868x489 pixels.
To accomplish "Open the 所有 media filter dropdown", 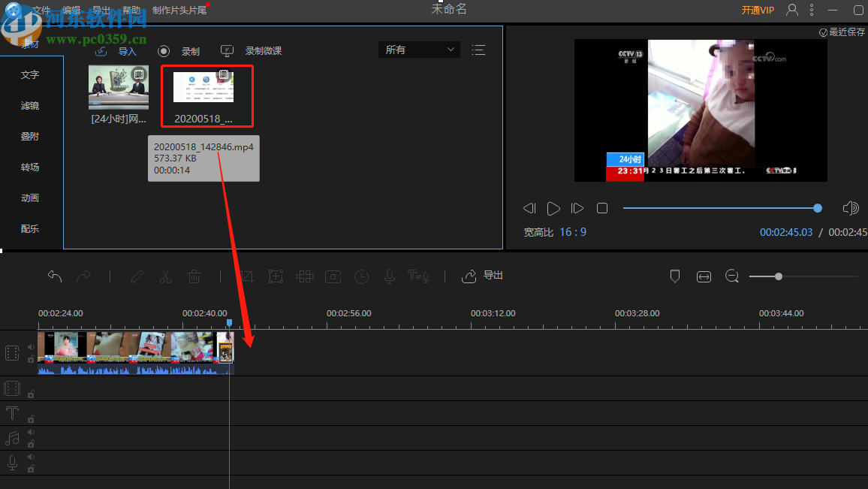I will 419,50.
